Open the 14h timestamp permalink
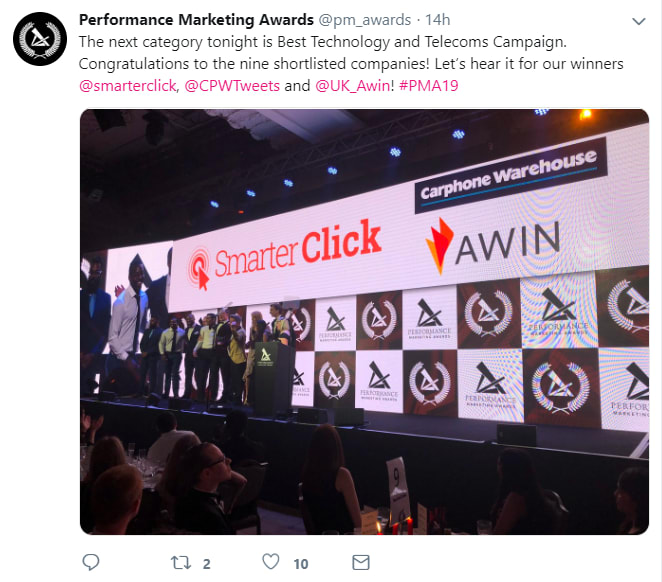 438,20
